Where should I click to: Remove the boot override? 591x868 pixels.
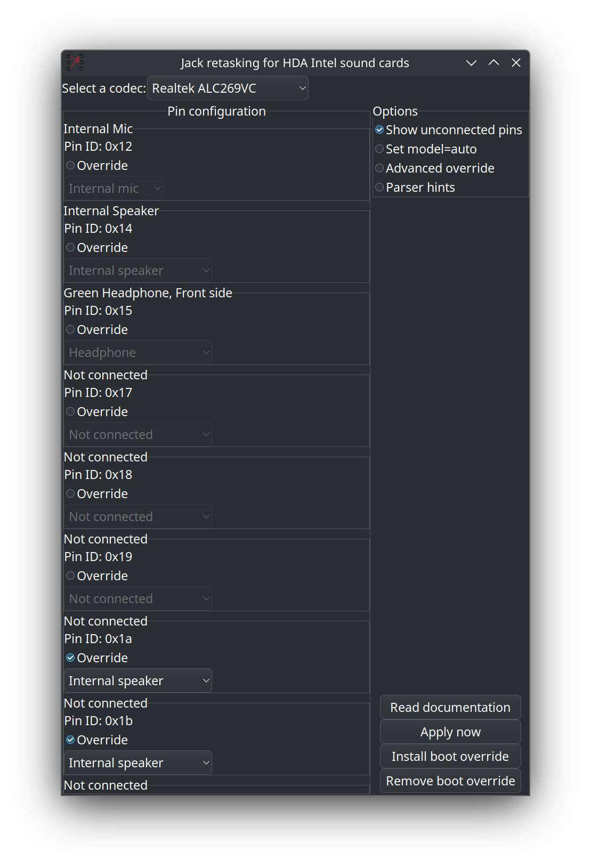tap(450, 781)
